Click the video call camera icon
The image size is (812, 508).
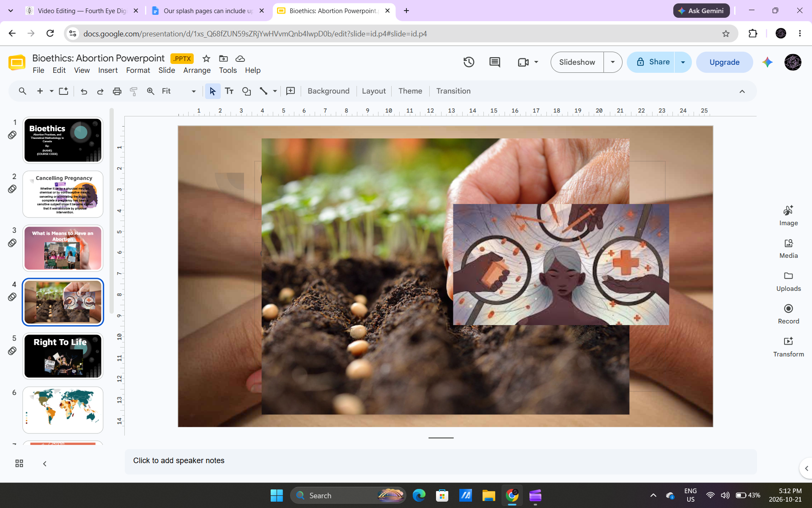[x=524, y=62]
